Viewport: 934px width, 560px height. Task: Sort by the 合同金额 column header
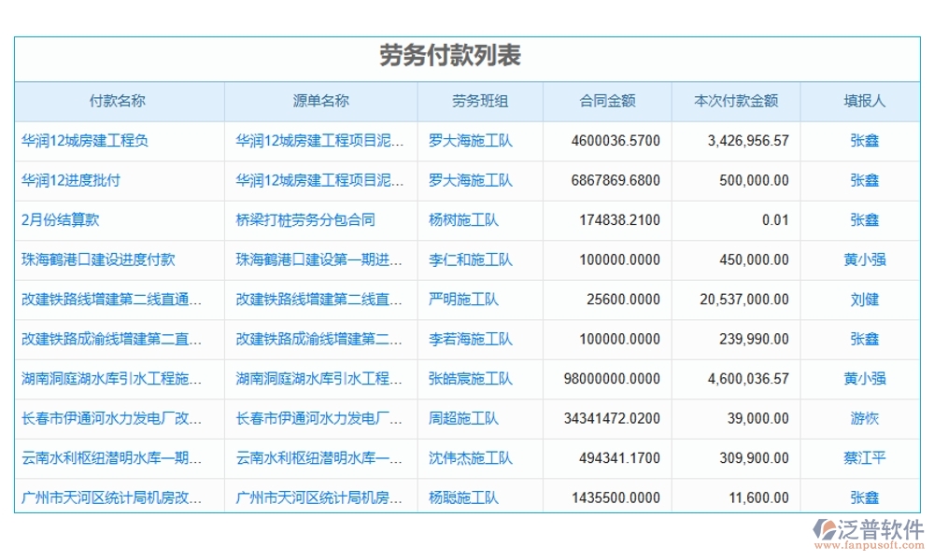pos(607,101)
